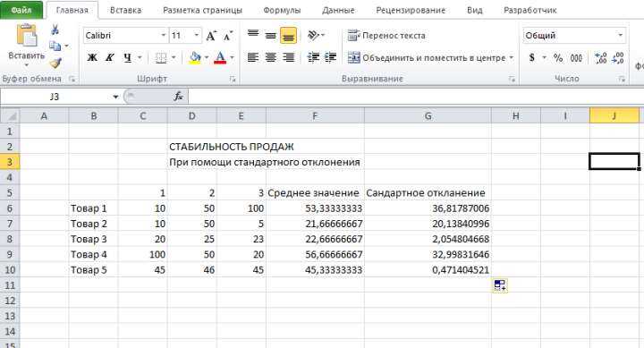The image size is (644, 348).
Task: Apply thousands separator 000 format
Action: (576, 58)
